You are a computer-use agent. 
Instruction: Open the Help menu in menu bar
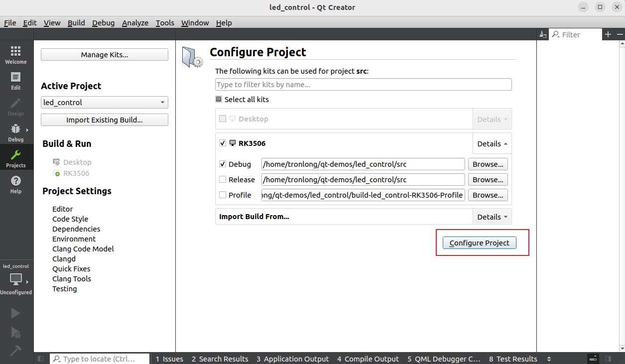click(224, 22)
